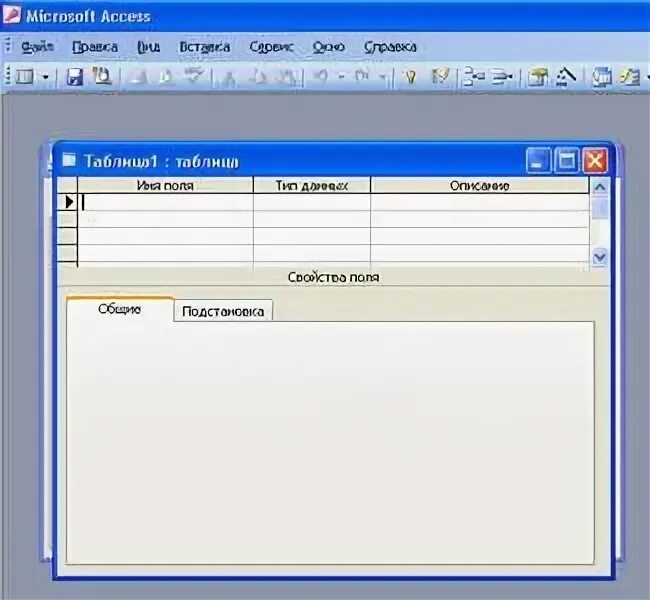Viewport: 650px width, 600px height.
Task: Switch to the Общие tab
Action: click(x=120, y=309)
